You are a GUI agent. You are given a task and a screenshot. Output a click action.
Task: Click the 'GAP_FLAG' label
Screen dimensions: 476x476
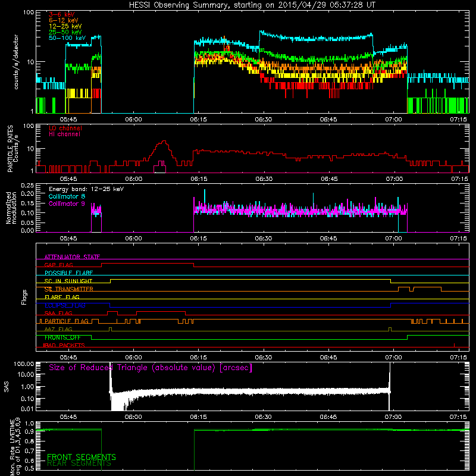[58, 265]
